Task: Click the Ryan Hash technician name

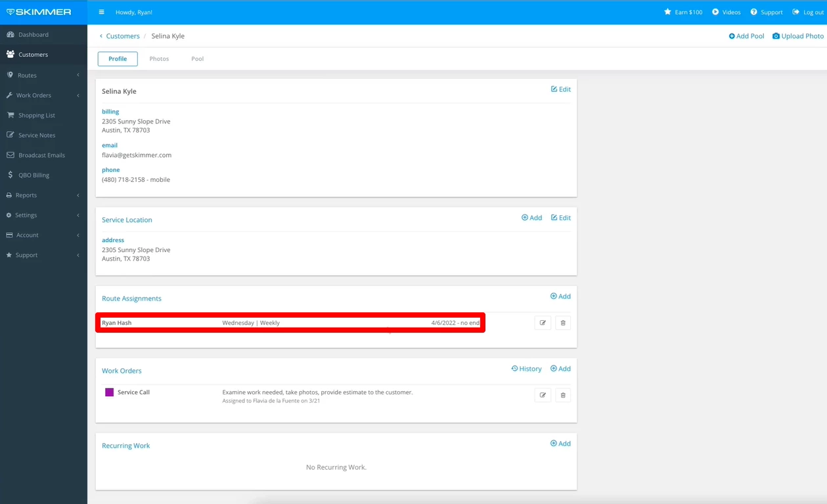Action: (116, 323)
